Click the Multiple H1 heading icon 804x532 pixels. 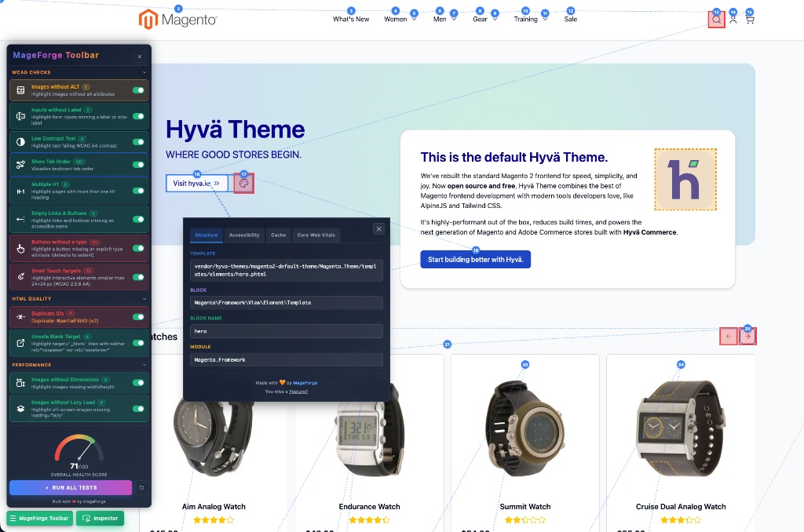pos(20,191)
